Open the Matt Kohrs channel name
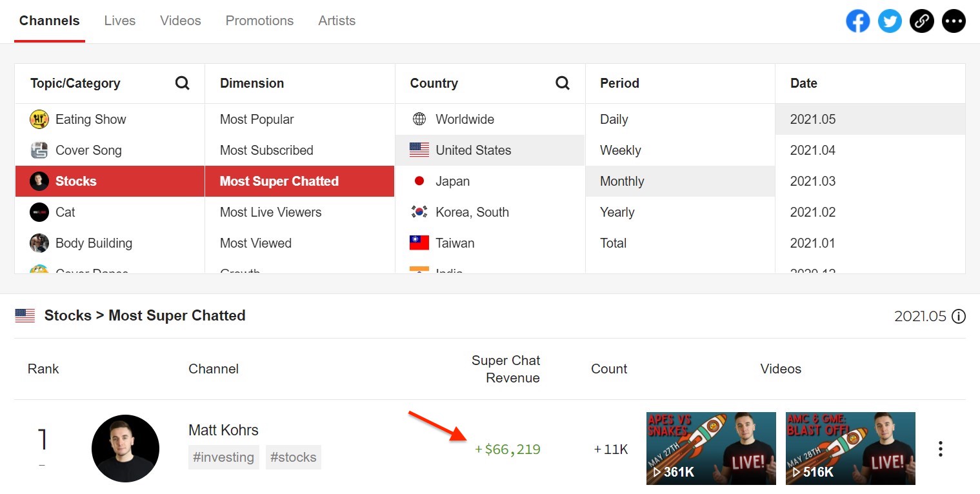Screen dimensions: 980x494 (x=223, y=430)
